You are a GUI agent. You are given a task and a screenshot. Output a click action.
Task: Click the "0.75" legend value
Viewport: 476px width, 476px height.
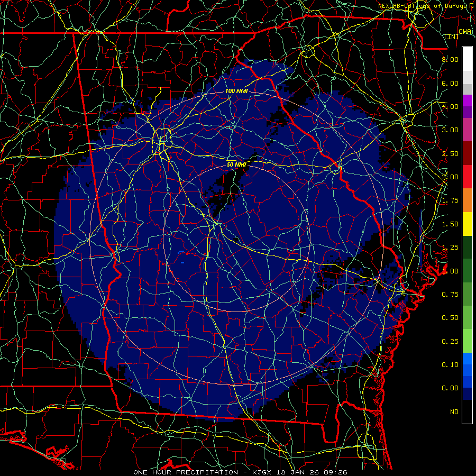[x=450, y=295]
